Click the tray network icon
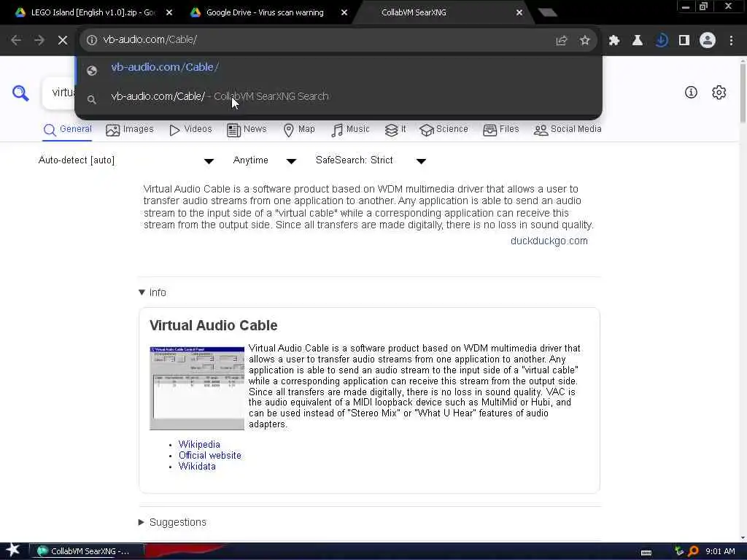 click(x=679, y=551)
